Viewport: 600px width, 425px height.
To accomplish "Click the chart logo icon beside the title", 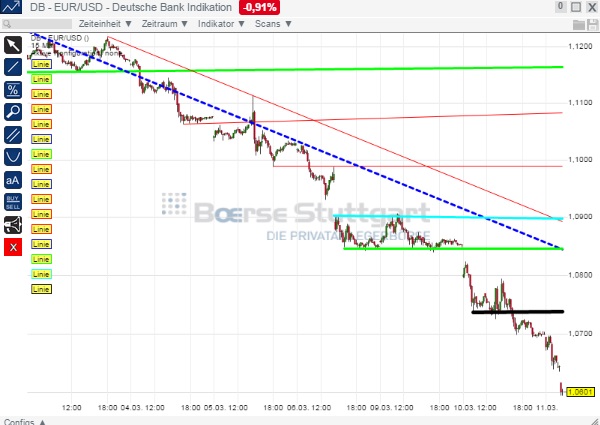I will tap(11, 7).
